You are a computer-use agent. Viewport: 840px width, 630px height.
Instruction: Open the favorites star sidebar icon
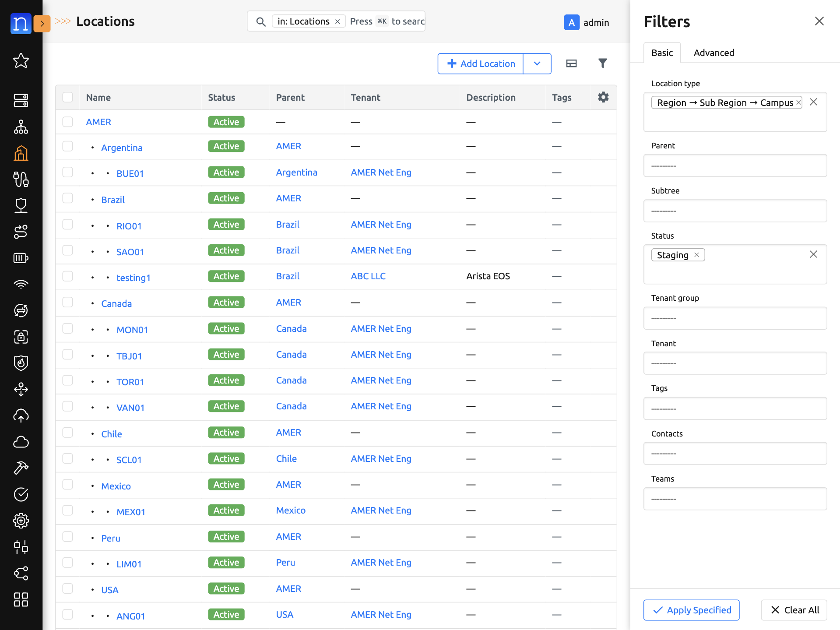pos(21,61)
